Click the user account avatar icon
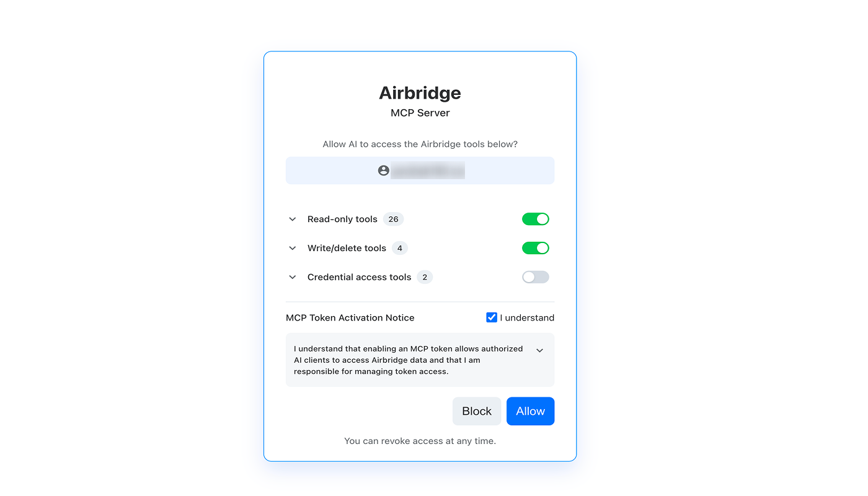 pyautogui.click(x=384, y=170)
